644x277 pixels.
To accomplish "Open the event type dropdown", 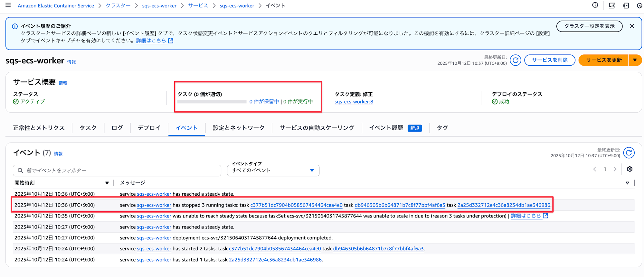I will tap(273, 171).
